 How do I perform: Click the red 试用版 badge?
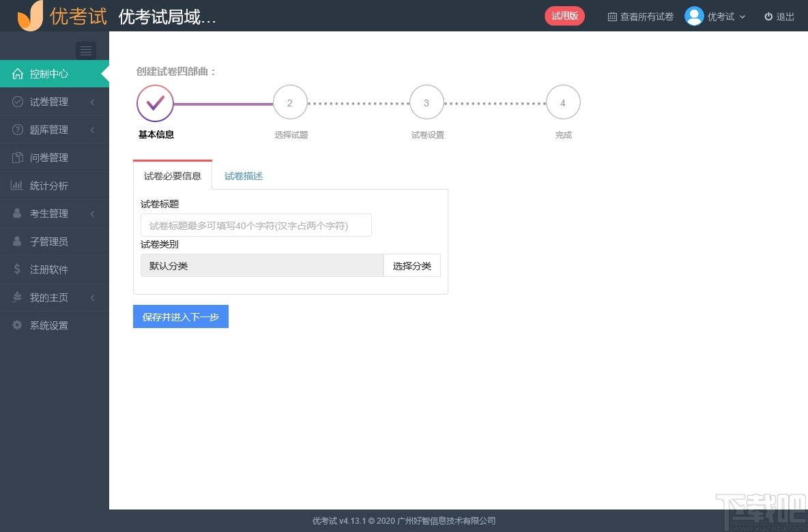pyautogui.click(x=565, y=16)
